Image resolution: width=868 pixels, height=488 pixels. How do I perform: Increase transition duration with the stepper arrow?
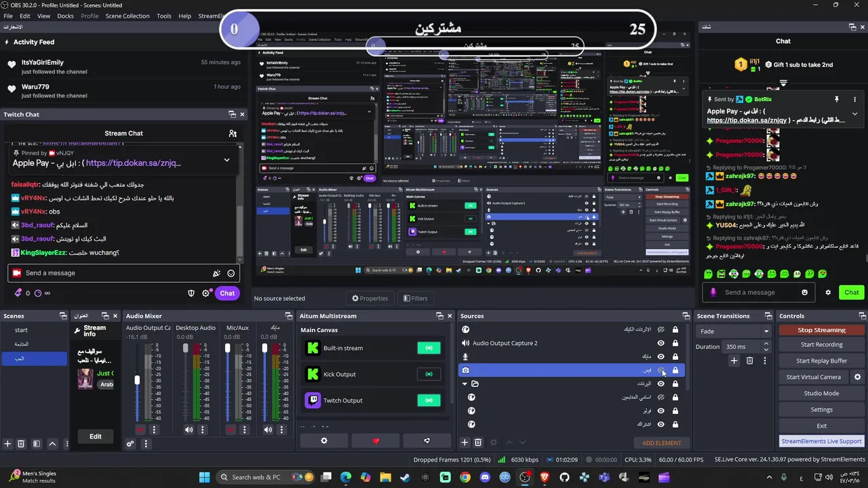coord(766,344)
